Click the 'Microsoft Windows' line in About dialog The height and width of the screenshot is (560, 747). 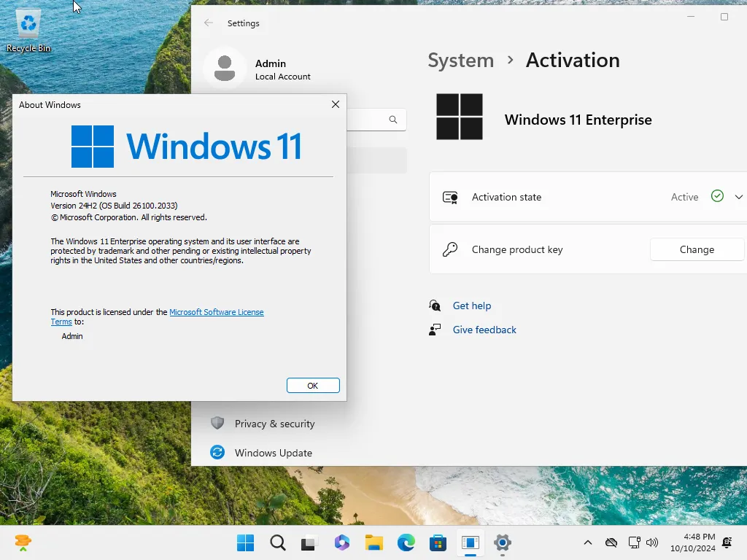(x=83, y=194)
